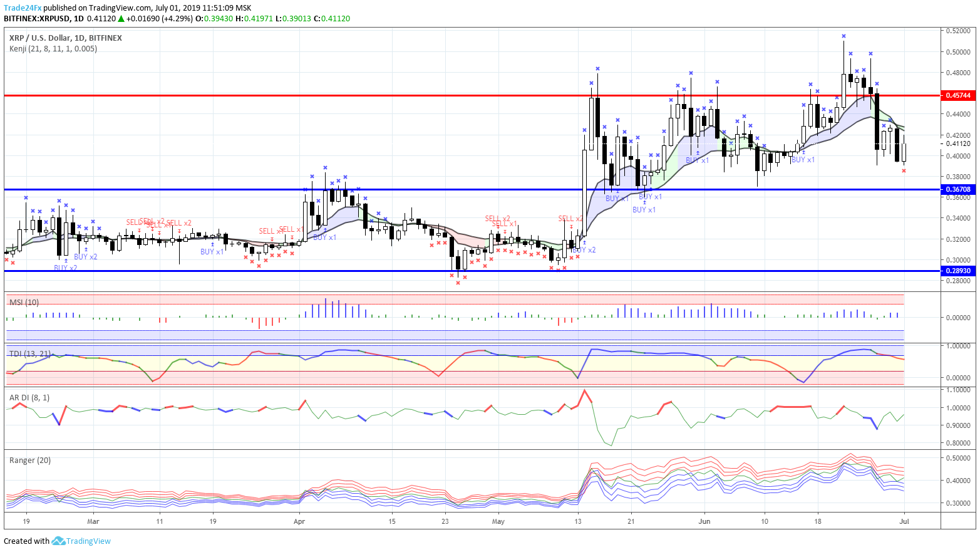Click the May label on the date axis
The image size is (980, 552).
pos(498,521)
